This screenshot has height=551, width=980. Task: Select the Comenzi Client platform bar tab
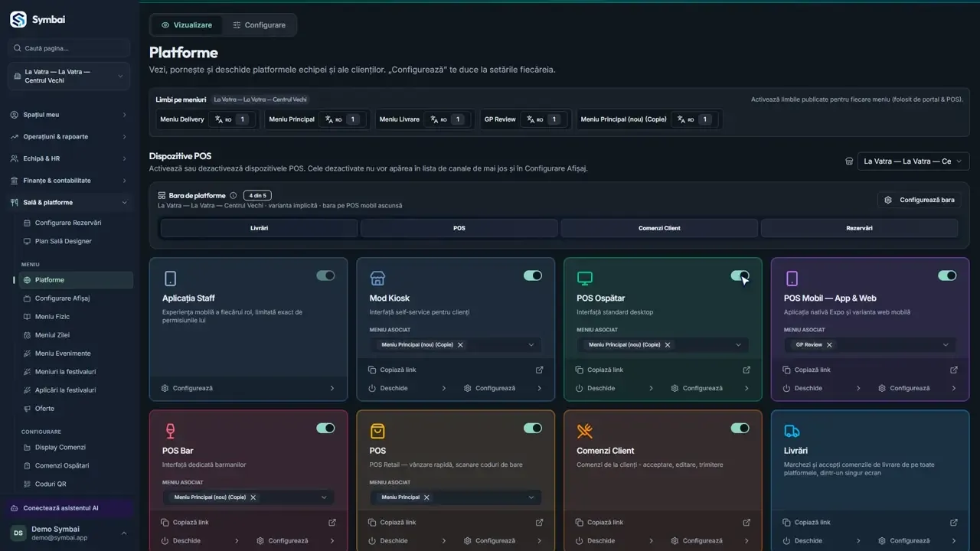pos(659,228)
